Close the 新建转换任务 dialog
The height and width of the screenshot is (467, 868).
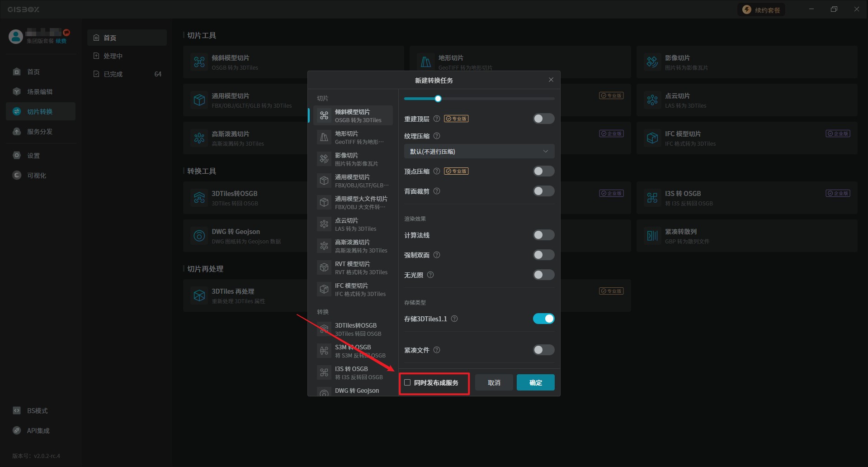(x=551, y=80)
